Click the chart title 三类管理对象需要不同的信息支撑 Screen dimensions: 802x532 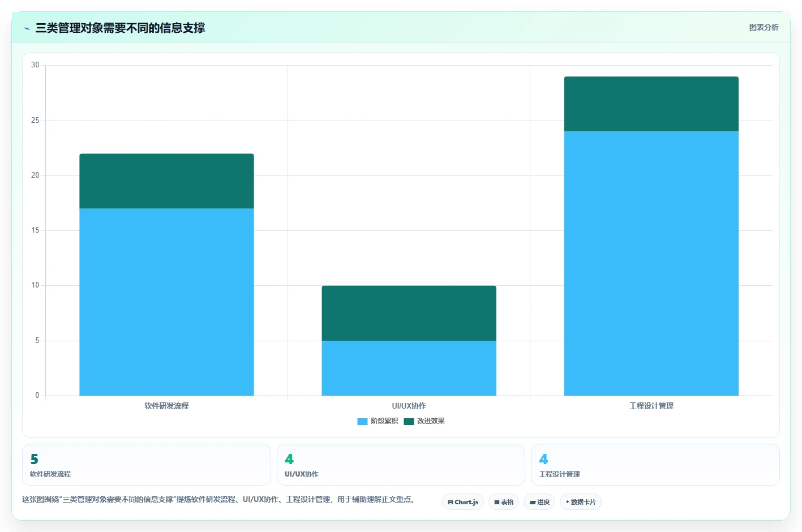120,28
